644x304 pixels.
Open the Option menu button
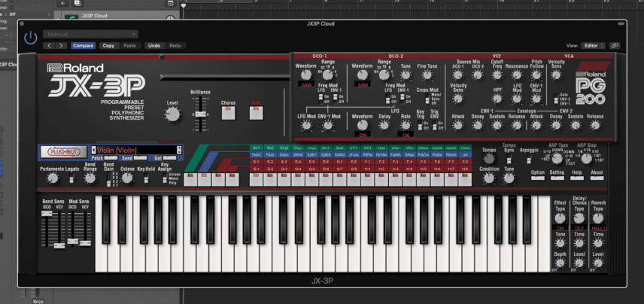538,178
